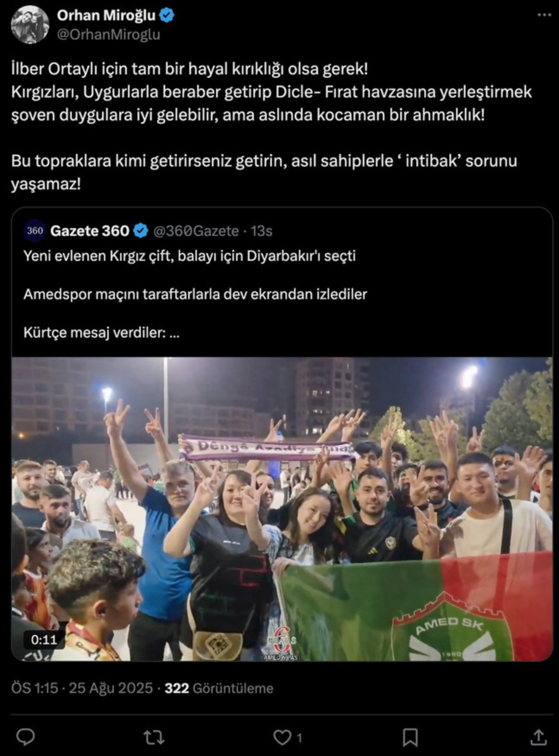View the 322 Görüntüleme view count
This screenshot has height=756, width=559.
[x=219, y=688]
